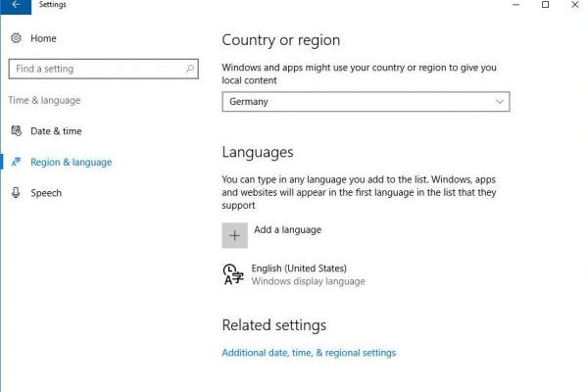Screen dimensions: 588x392
Task: Click the Home gear icon
Action: click(x=16, y=38)
